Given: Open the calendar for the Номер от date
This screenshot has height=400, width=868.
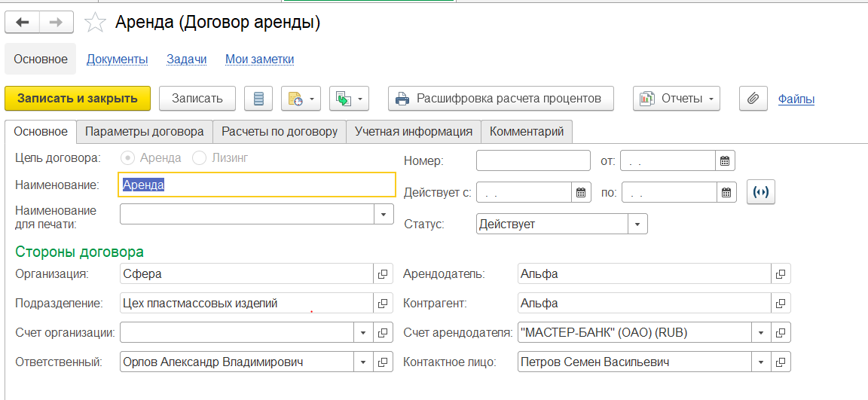Looking at the screenshot, I should 725,161.
